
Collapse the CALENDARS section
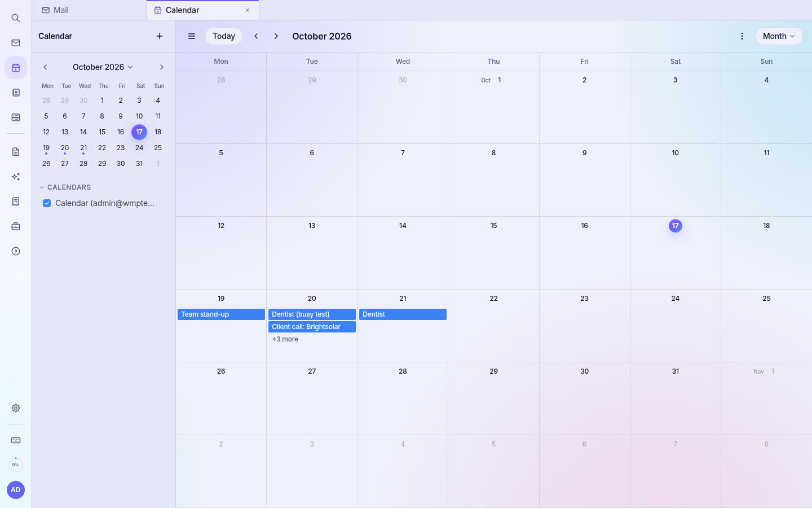click(x=65, y=187)
